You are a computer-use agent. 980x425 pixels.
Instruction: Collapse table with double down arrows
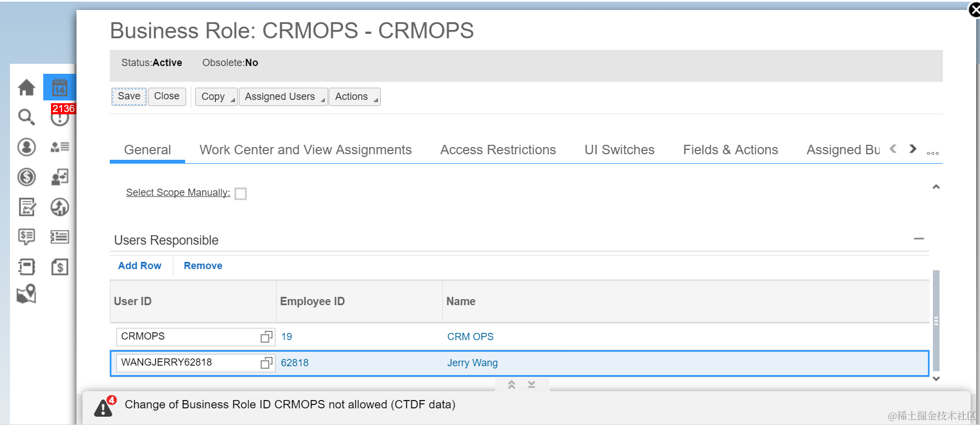(x=532, y=384)
